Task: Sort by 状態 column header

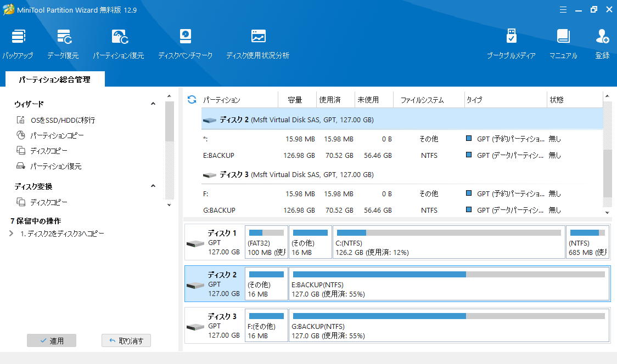Action: click(x=575, y=100)
